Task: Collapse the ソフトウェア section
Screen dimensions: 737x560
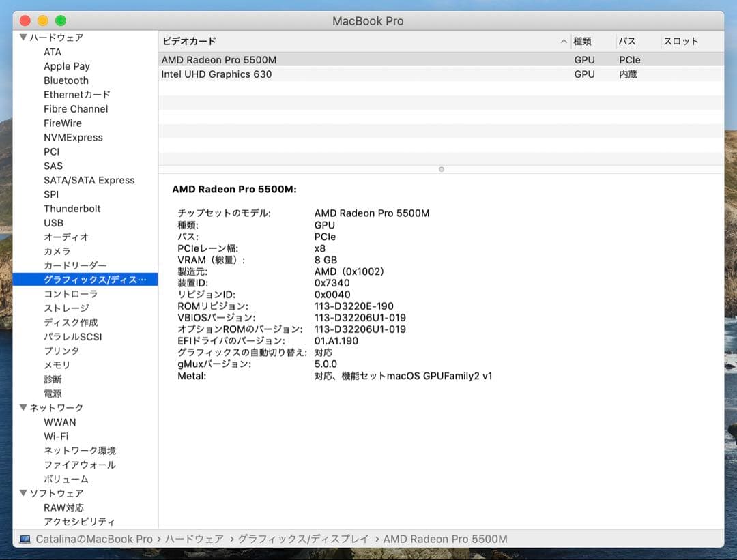Action: (23, 492)
